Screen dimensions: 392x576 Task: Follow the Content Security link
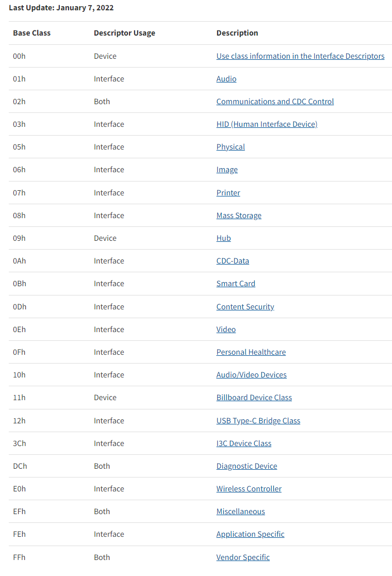(245, 307)
